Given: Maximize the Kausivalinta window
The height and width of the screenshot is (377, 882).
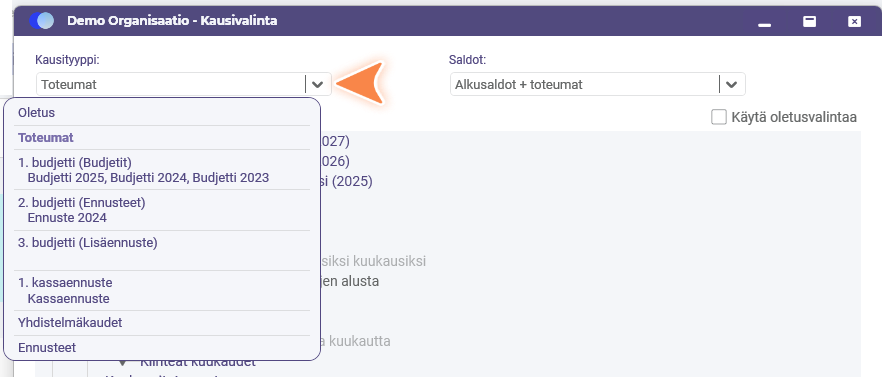Looking at the screenshot, I should click(809, 21).
